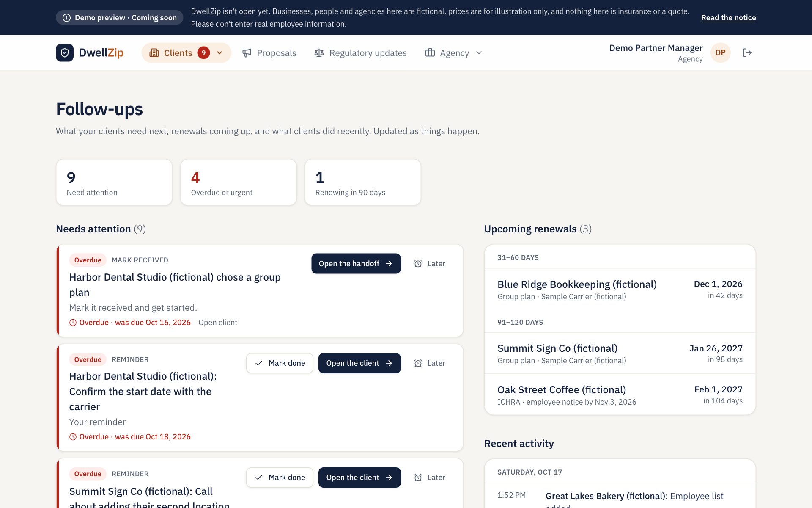812x508 pixels.
Task: Click the Clients notification badge showing 9
Action: click(203, 53)
